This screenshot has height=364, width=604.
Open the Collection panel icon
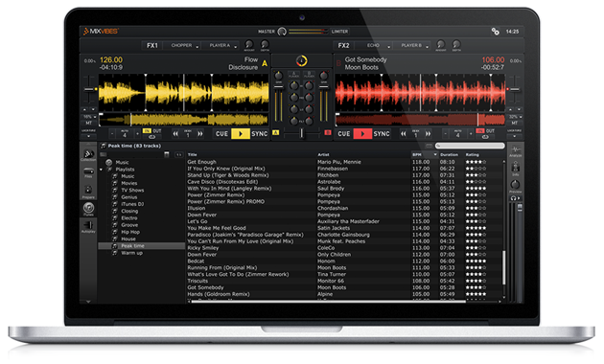coord(88,154)
